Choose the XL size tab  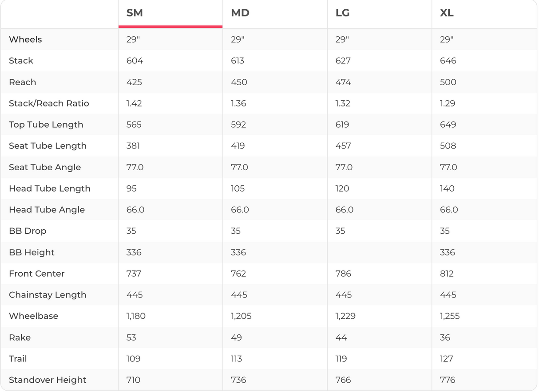click(x=447, y=13)
